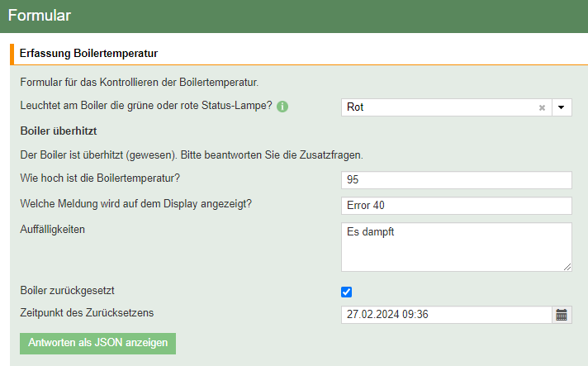Click the 'Erfassung Boilertemperatur' section heading
The height and width of the screenshot is (366, 588).
click(x=88, y=54)
